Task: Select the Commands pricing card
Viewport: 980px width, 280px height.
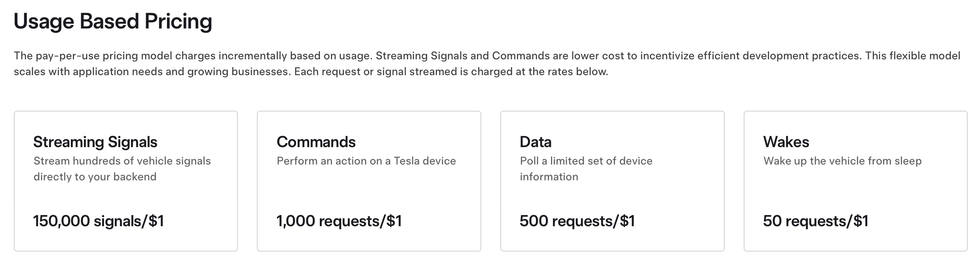Action: (x=369, y=181)
